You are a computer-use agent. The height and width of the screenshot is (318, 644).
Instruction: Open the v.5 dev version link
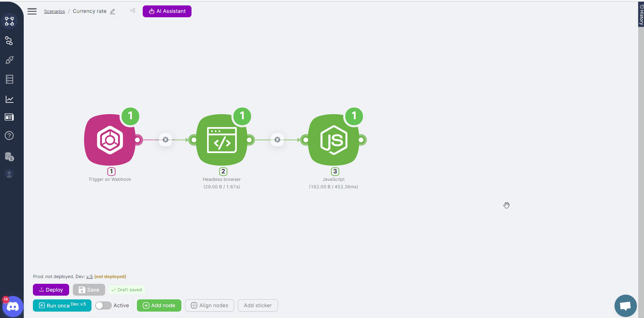[89, 277]
